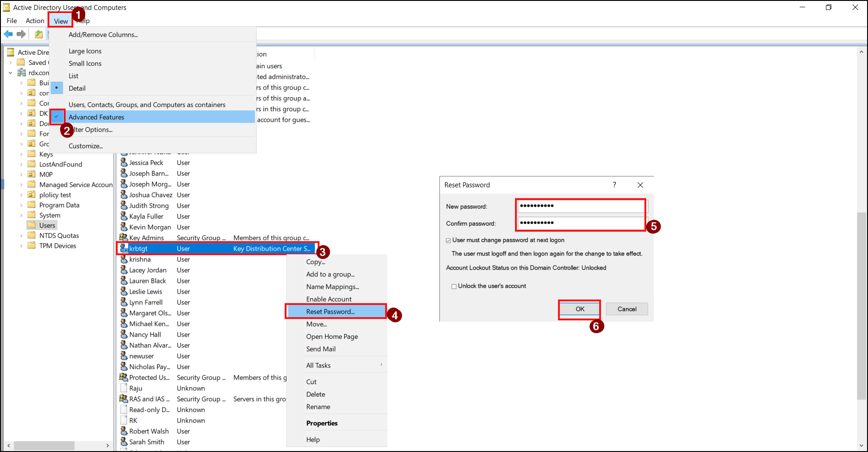Cancel the Reset Password dialog
Screen dimensions: 868x452
627,309
